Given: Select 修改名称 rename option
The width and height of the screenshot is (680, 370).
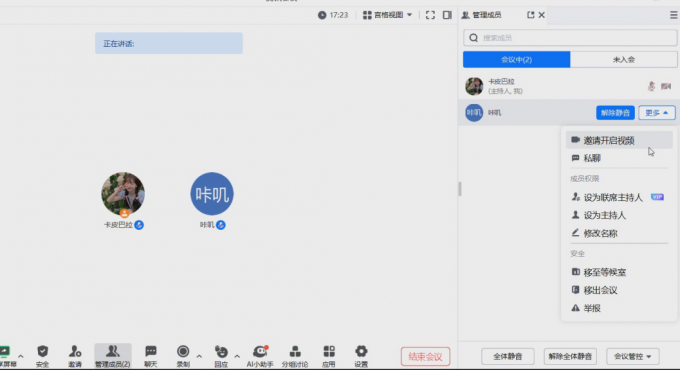Looking at the screenshot, I should 619,233.
